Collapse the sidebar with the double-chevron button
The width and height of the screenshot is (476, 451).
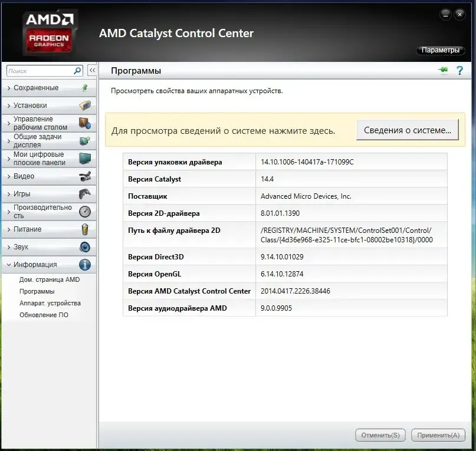point(92,70)
